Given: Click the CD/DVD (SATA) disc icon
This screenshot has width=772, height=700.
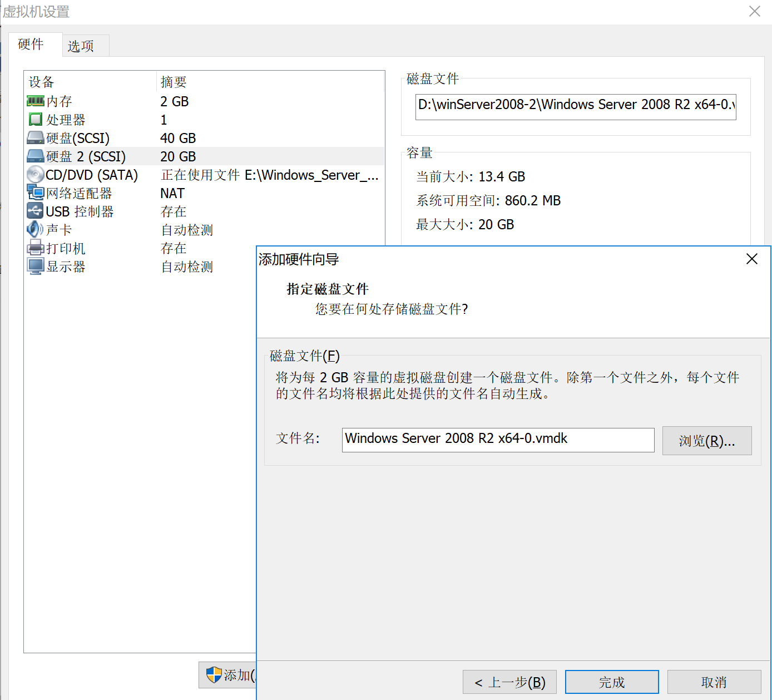Looking at the screenshot, I should tap(36, 175).
